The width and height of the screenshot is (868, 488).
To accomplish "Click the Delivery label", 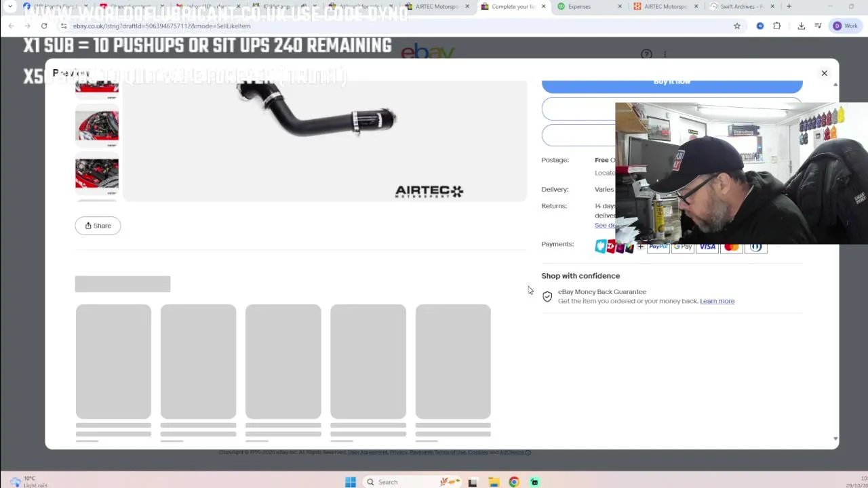I will coord(555,190).
